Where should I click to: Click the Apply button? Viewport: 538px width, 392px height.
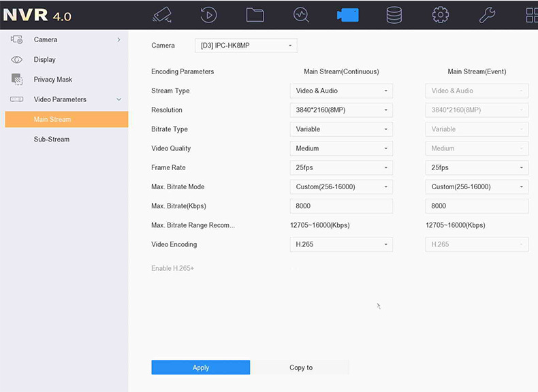pos(200,367)
